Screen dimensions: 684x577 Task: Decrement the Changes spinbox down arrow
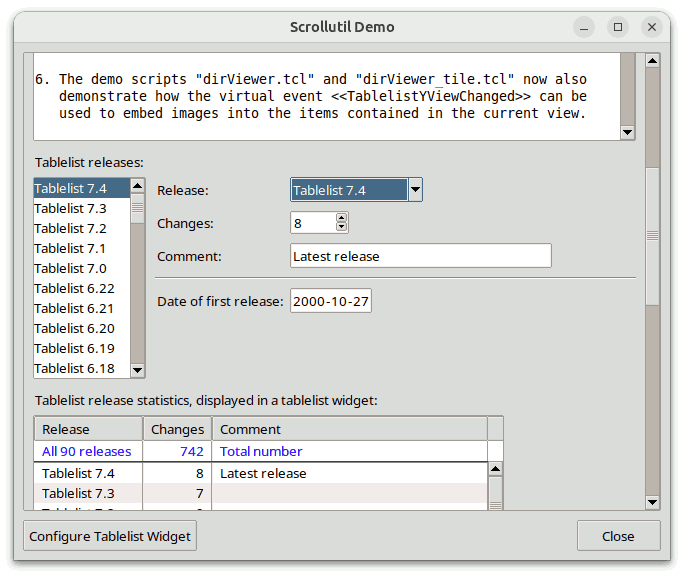pyautogui.click(x=342, y=227)
